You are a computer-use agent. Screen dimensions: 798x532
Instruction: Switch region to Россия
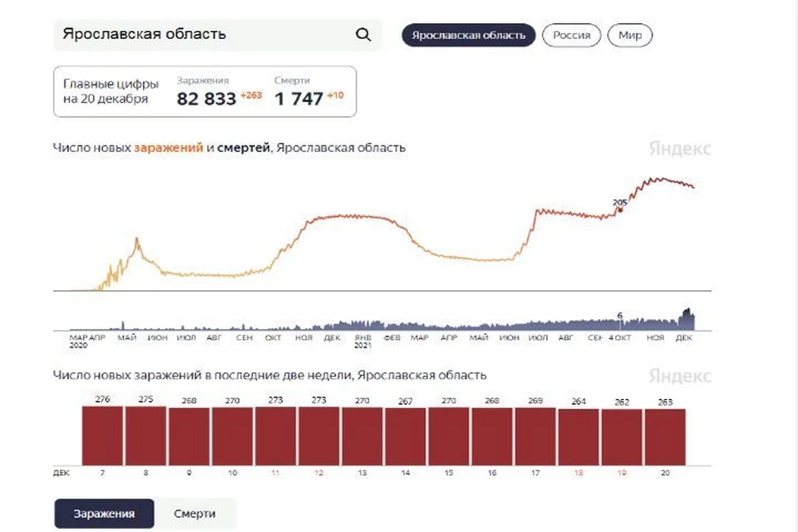point(572,35)
